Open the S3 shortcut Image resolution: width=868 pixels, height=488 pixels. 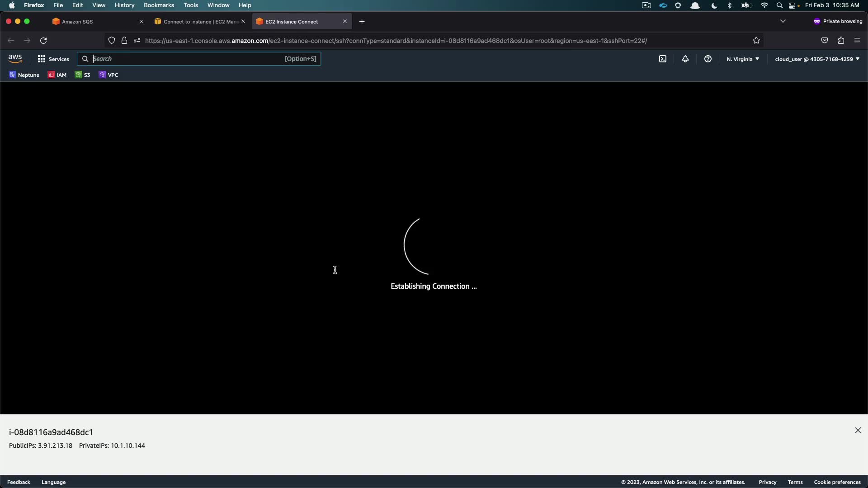click(83, 75)
